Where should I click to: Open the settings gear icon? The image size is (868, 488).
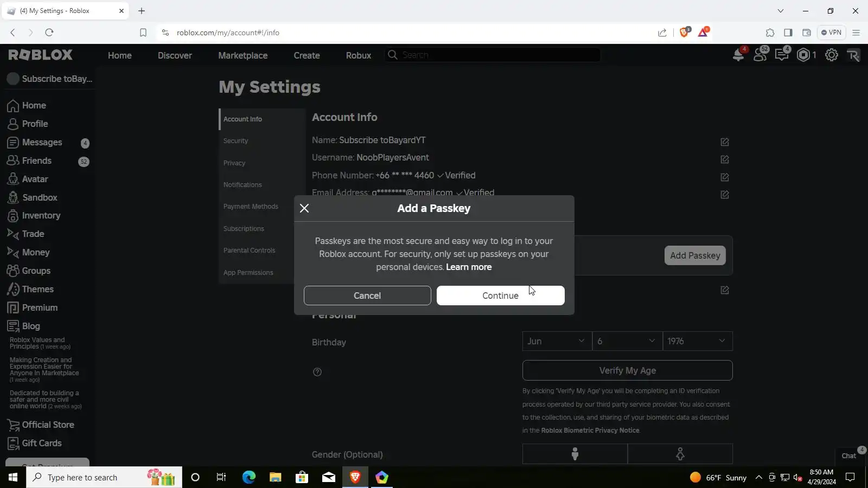click(x=831, y=55)
